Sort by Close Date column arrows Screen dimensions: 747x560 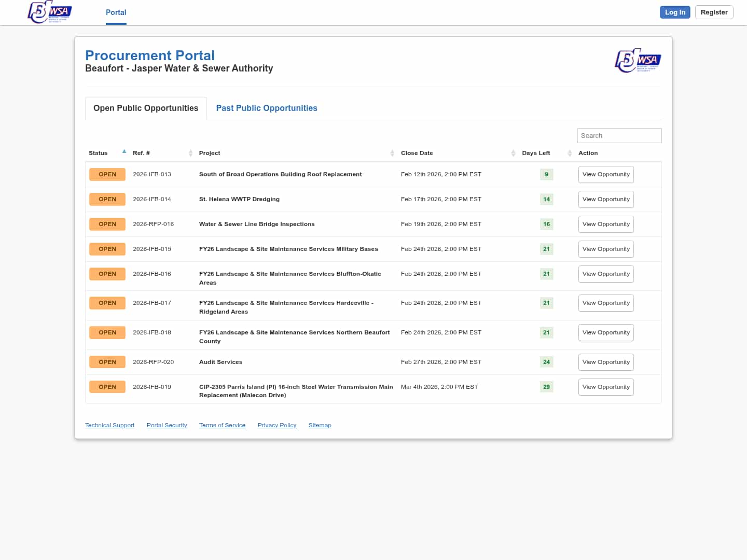click(x=513, y=153)
